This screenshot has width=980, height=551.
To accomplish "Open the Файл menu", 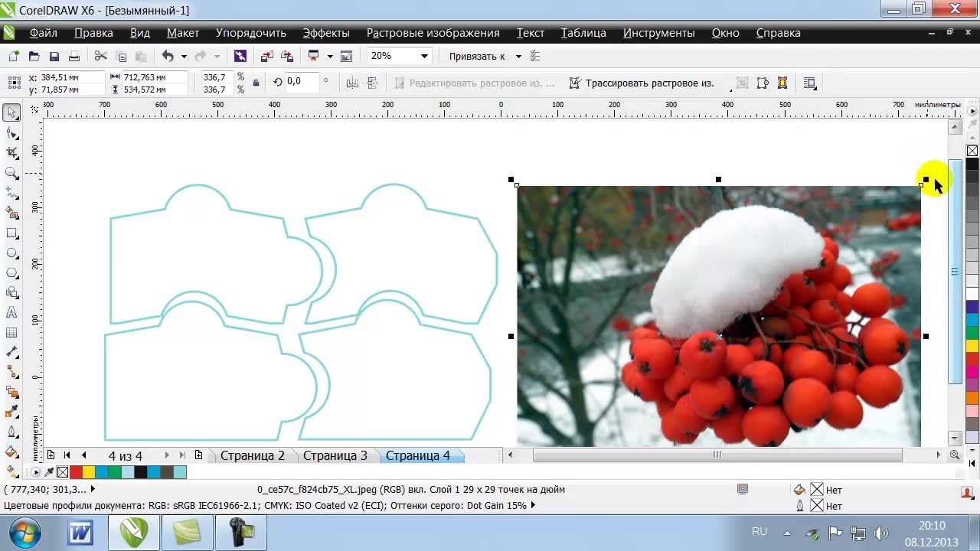I will tap(44, 33).
